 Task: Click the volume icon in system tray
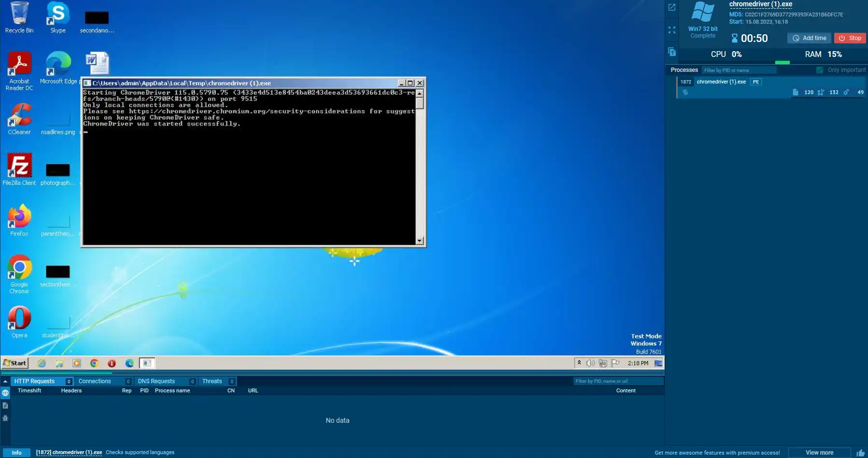pos(590,363)
